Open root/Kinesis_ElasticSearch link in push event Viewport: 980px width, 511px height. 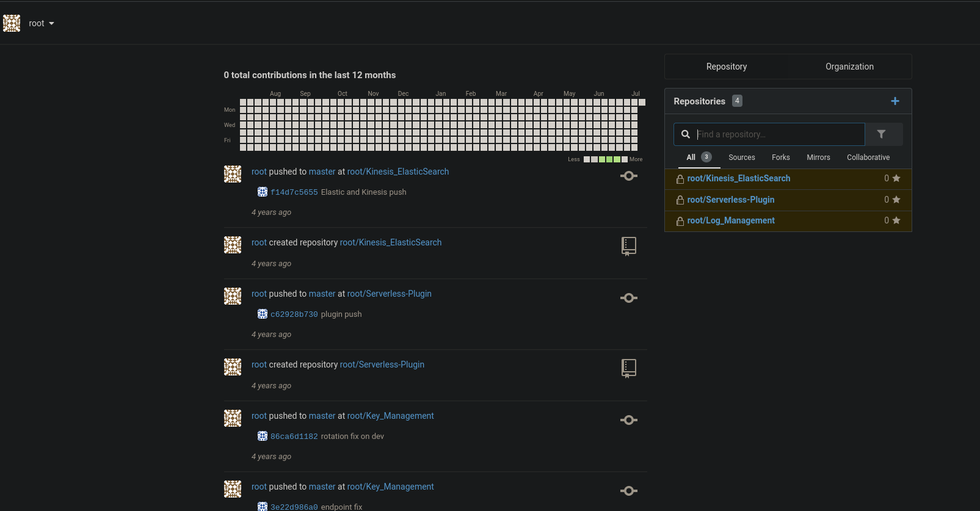[x=398, y=172]
